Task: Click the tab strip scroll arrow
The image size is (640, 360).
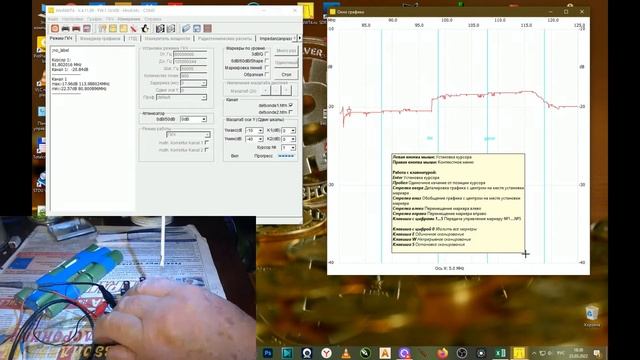Action: click(x=300, y=38)
